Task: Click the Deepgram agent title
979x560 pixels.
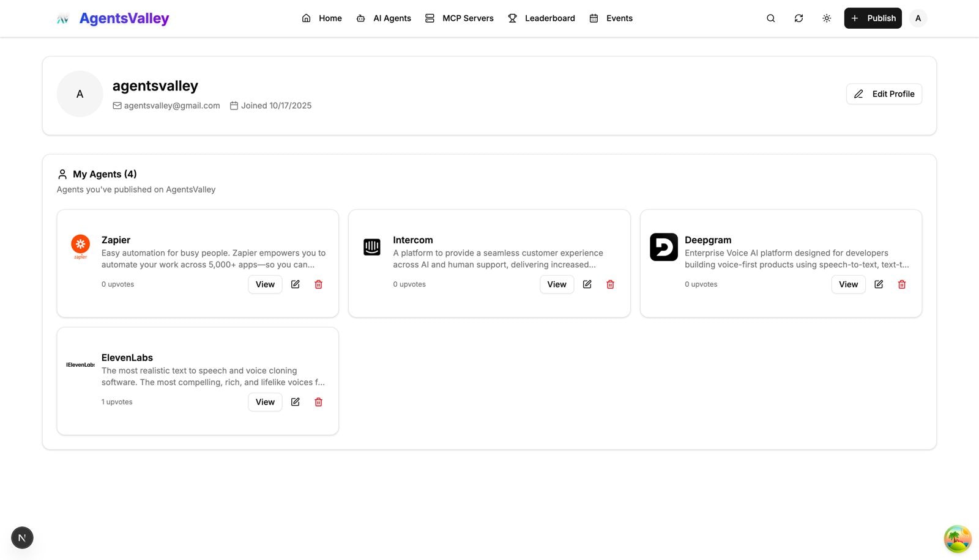Action: coord(708,240)
